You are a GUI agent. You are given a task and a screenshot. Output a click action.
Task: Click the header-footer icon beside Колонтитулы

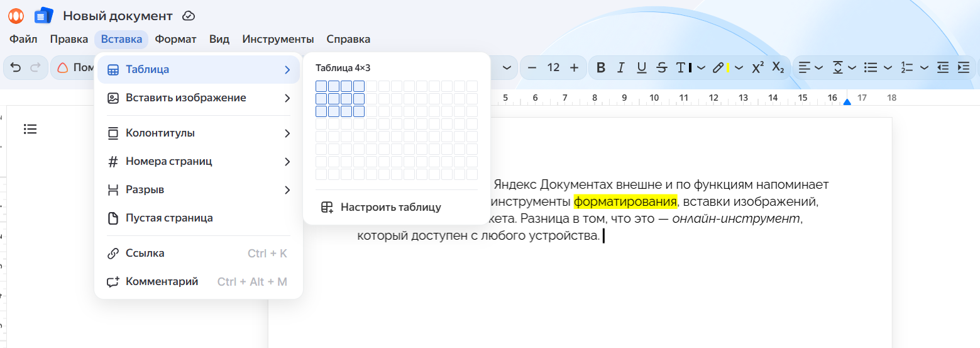pyautogui.click(x=113, y=133)
